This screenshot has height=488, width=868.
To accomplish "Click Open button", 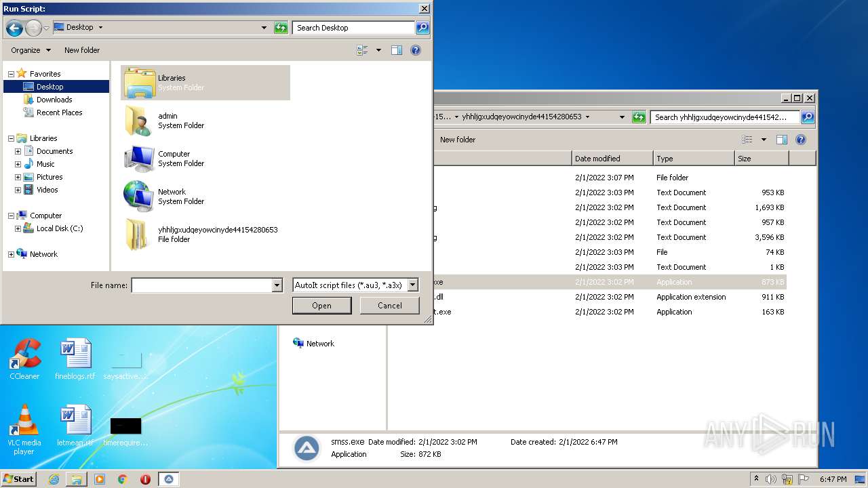I will pos(321,306).
